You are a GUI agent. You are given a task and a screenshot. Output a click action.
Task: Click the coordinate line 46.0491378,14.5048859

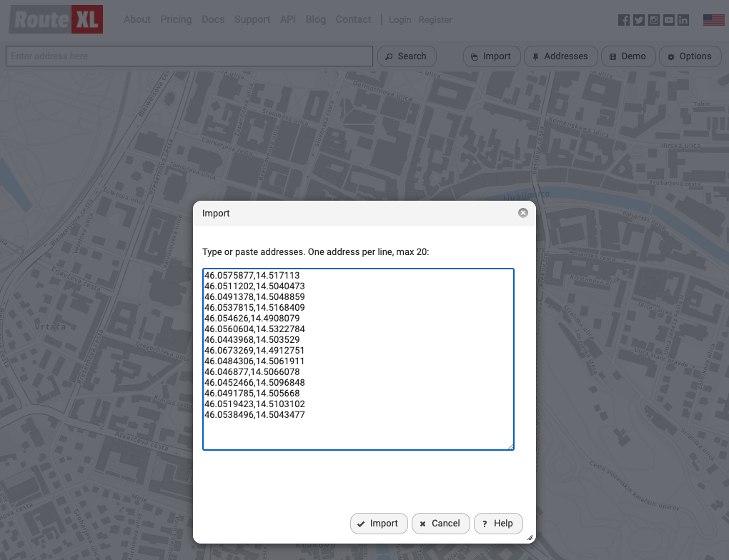tap(254, 297)
